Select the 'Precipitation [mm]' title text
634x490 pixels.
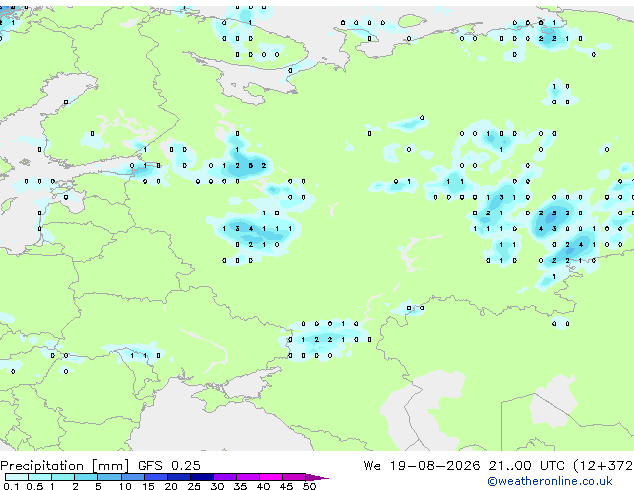click(x=65, y=466)
